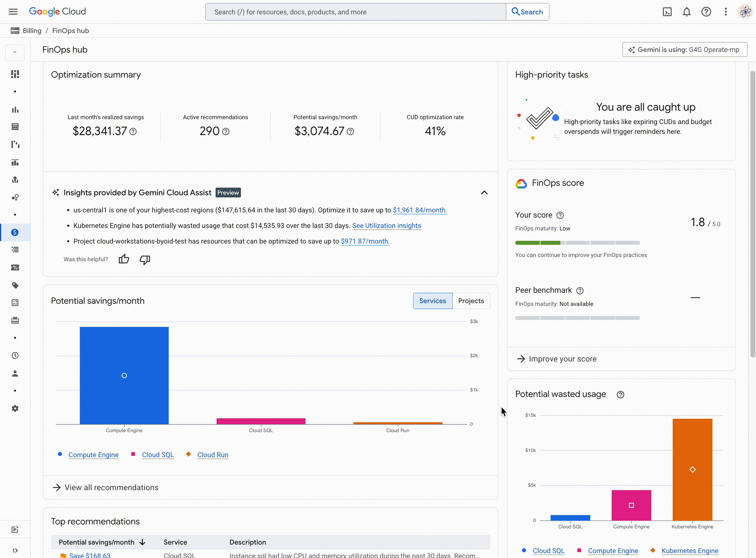Open Cloud SQL link in wasted usage legend

click(x=548, y=551)
